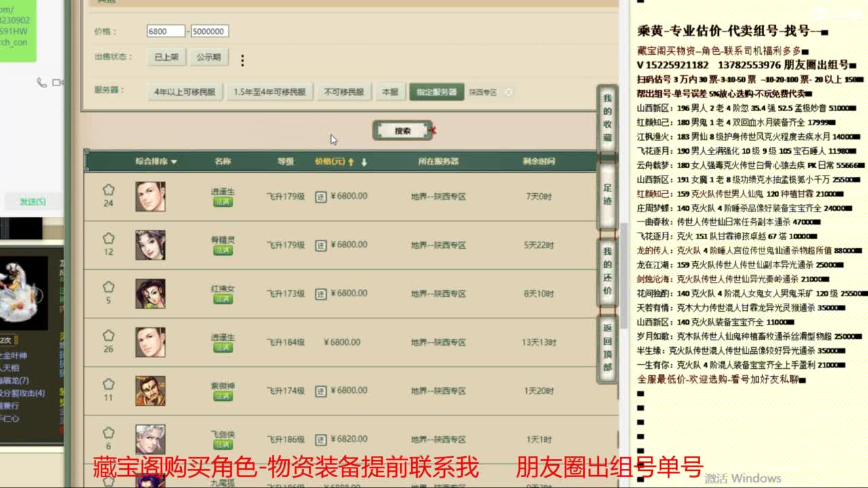Toggle the 公示期 sale status filter
The height and width of the screenshot is (488, 868).
point(209,57)
